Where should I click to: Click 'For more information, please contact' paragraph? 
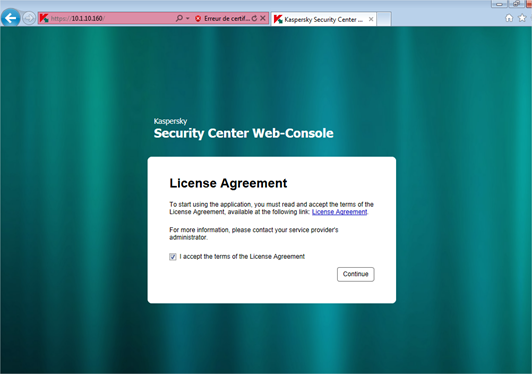pos(254,233)
